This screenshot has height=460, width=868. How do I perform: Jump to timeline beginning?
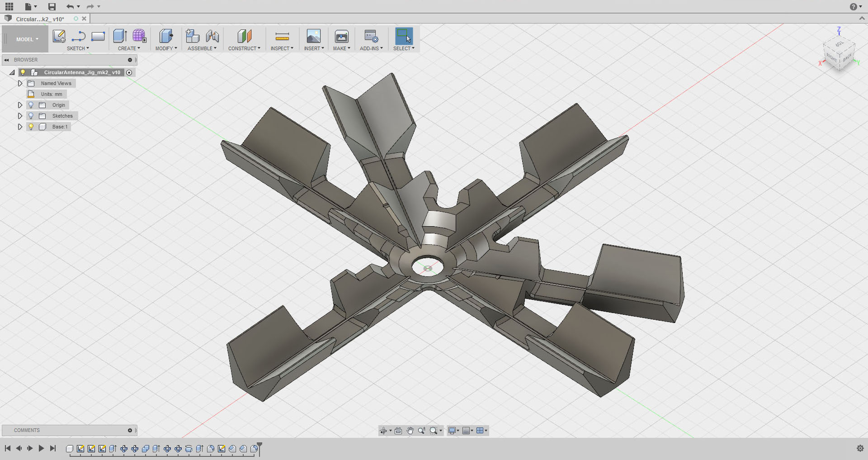coord(8,448)
